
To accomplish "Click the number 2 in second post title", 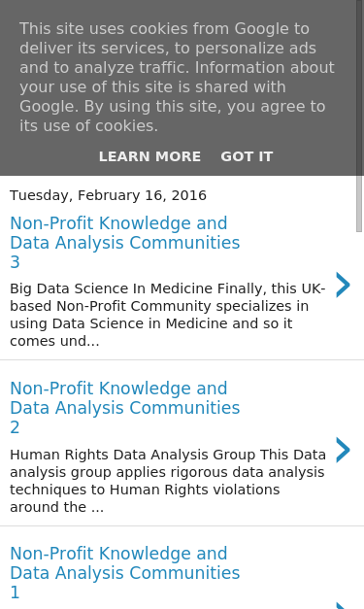I will (x=15, y=427).
